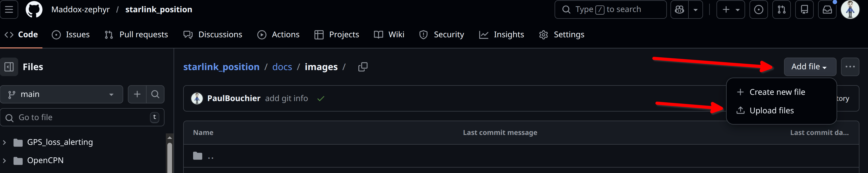Screen dimensions: 868x173
Task: Collapse the Files side panel
Action: [9, 67]
